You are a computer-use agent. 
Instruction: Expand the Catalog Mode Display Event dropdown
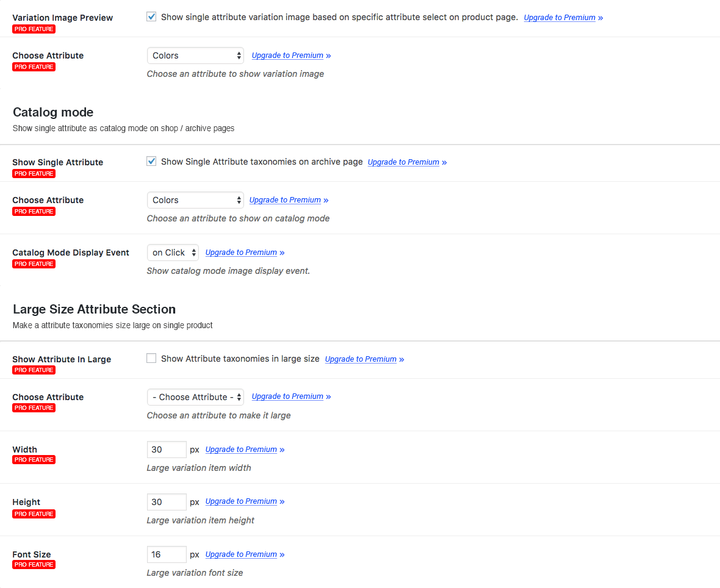point(173,253)
